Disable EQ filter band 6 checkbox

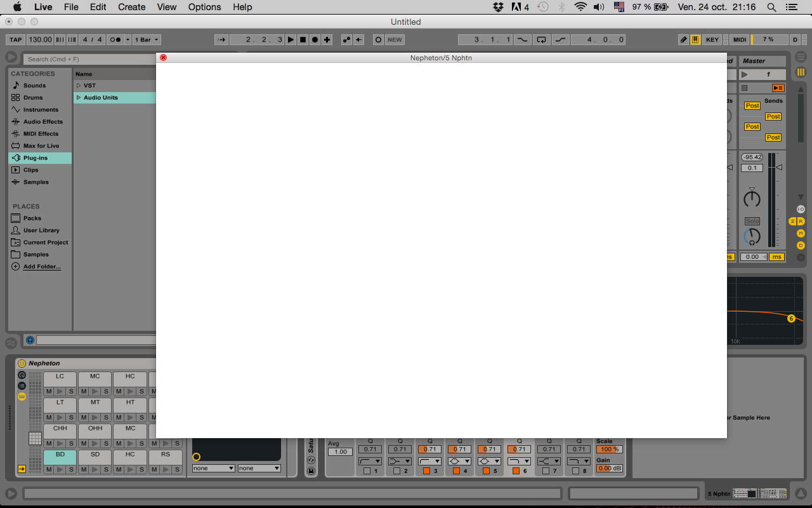pos(516,471)
